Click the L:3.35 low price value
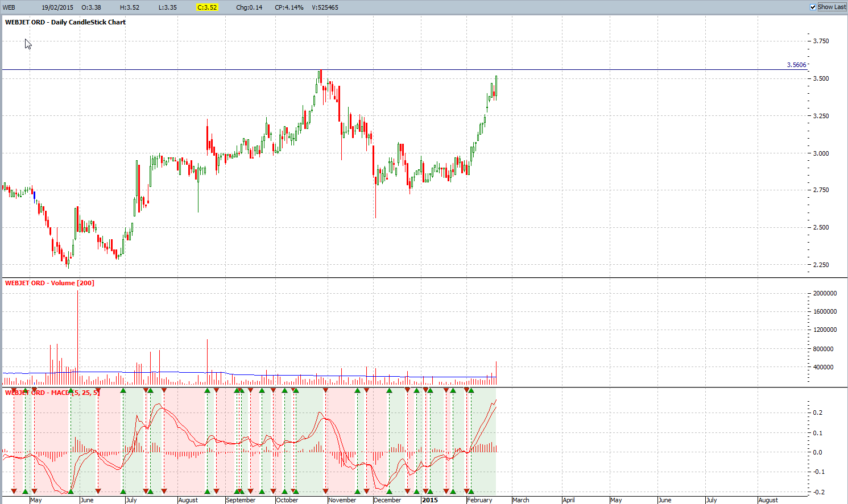The width and height of the screenshot is (848, 504). pos(167,7)
